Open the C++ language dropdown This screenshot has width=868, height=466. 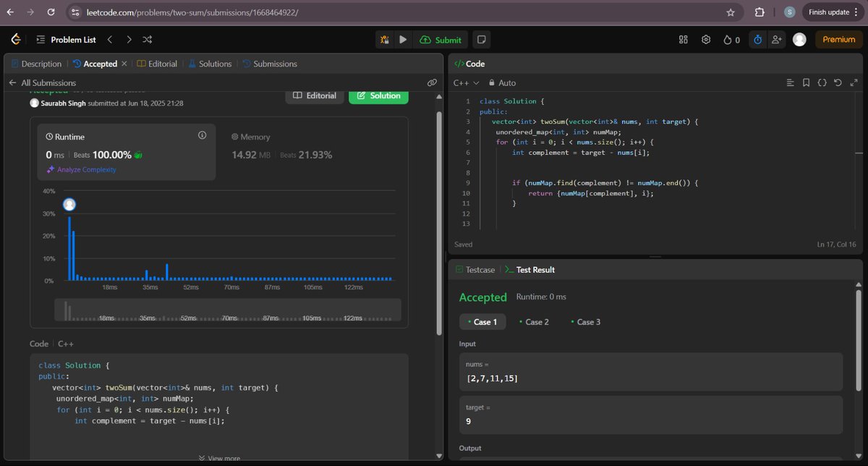pyautogui.click(x=465, y=83)
